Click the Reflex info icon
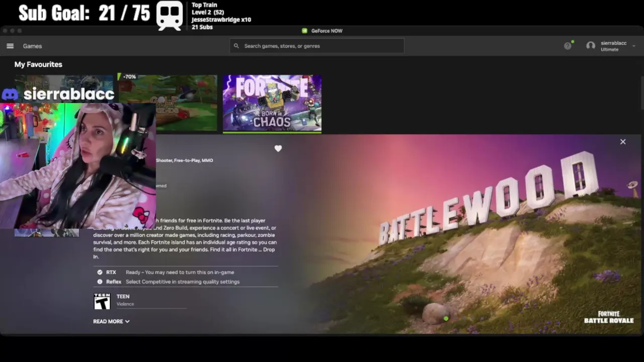The width and height of the screenshot is (644, 362). pos(100,282)
